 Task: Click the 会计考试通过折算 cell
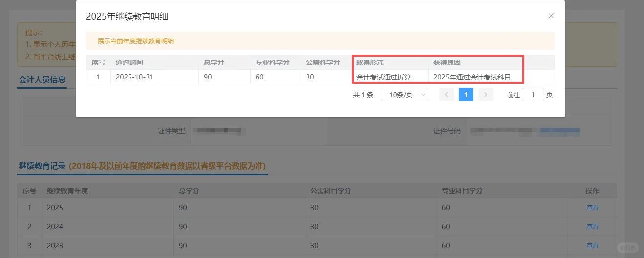(x=384, y=77)
